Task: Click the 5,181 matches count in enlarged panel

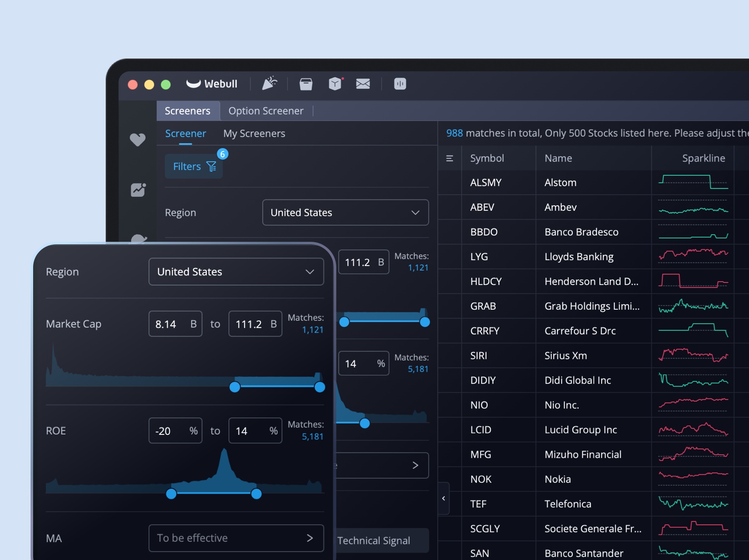Action: coord(313,437)
